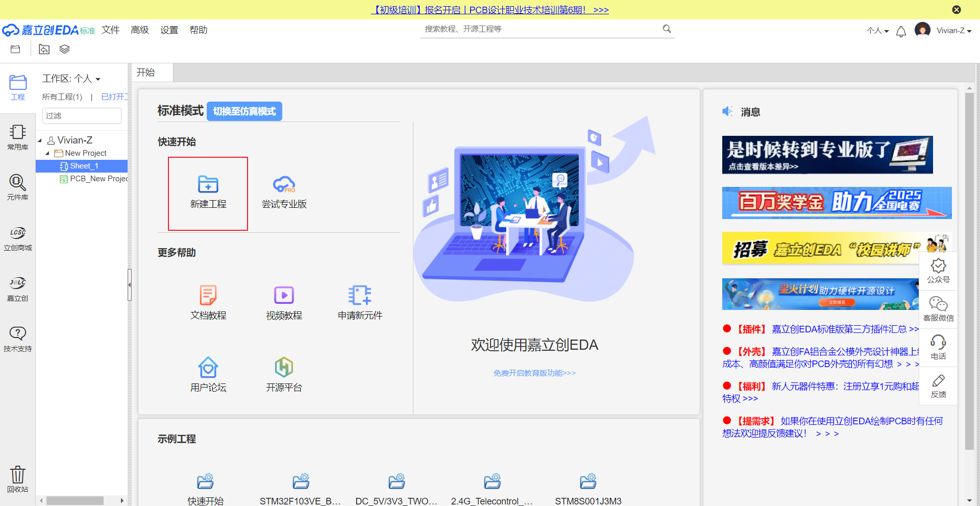This screenshot has width=980, height=506.
Task: Click the 新建工程 new project icon
Action: pos(208,193)
